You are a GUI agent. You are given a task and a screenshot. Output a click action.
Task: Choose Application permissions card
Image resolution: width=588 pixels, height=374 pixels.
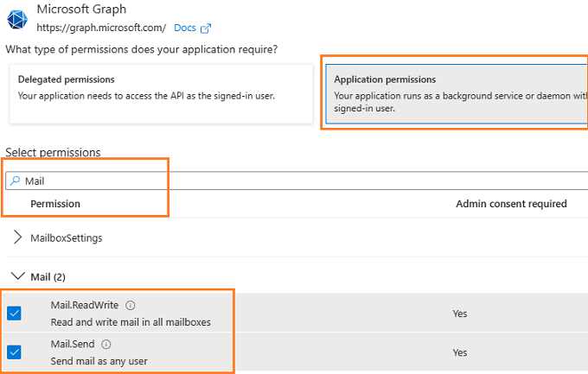point(457,94)
